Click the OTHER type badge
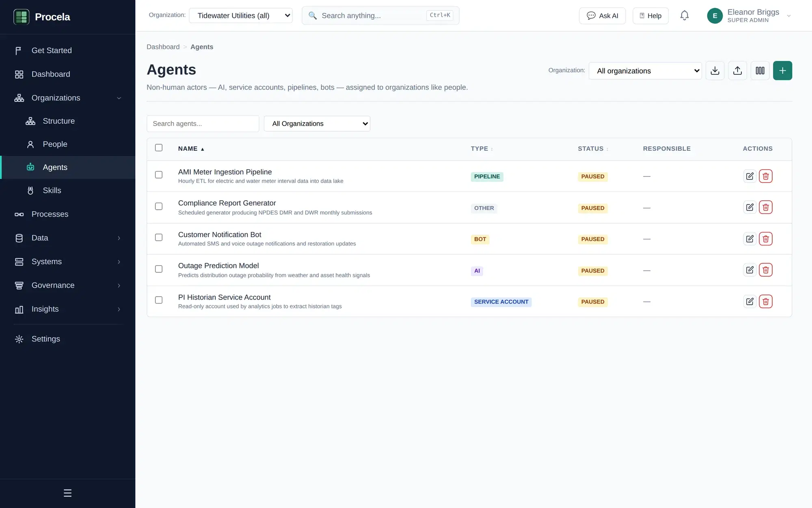This screenshot has height=508, width=812. 484,208
